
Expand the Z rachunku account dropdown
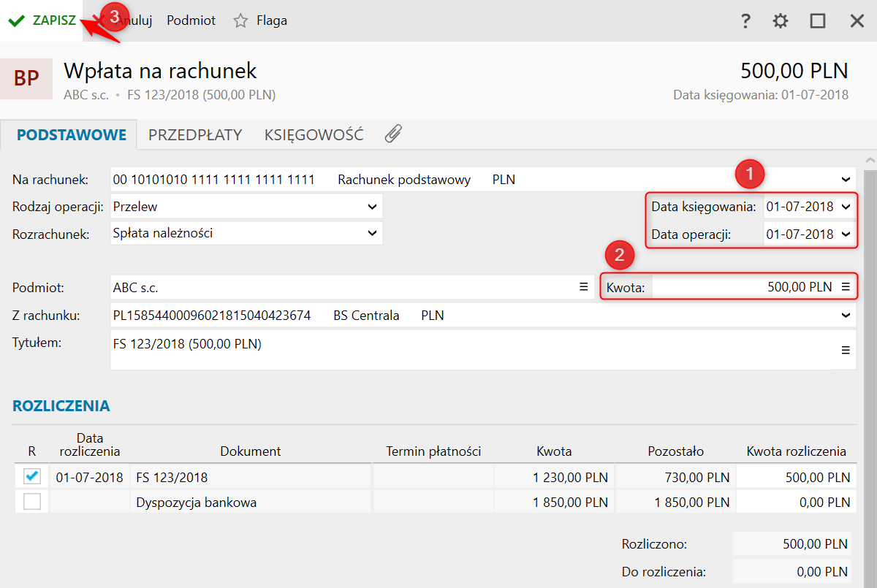pyautogui.click(x=846, y=316)
